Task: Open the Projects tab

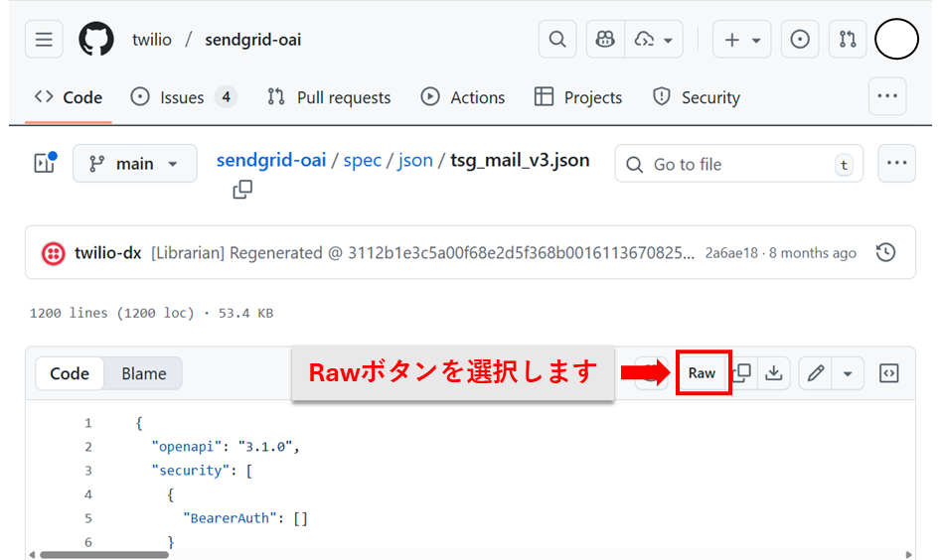Action: [x=578, y=97]
